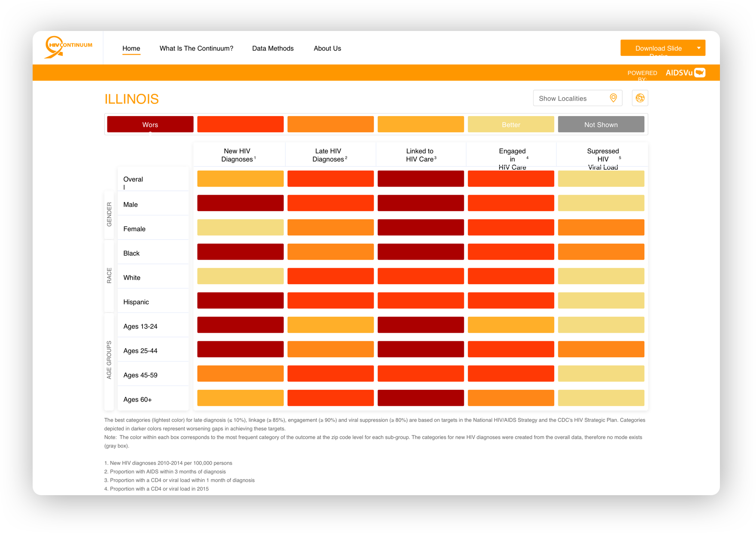
Task: Click the Not Shown gray legend swatch
Action: [x=601, y=125]
